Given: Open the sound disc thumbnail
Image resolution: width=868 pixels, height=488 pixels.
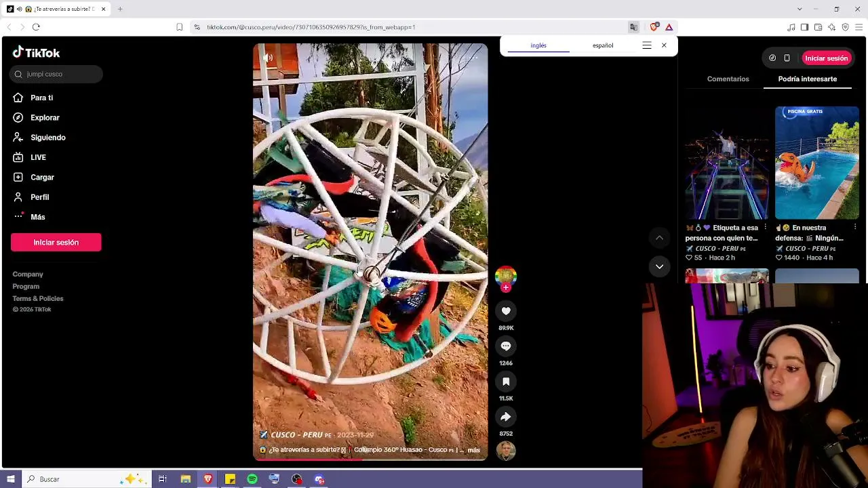Looking at the screenshot, I should click(x=506, y=451).
